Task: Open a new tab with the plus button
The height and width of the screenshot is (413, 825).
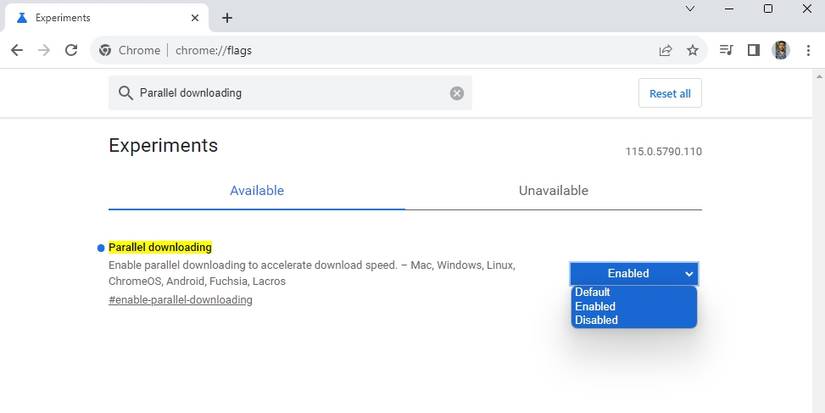Action: pyautogui.click(x=227, y=18)
